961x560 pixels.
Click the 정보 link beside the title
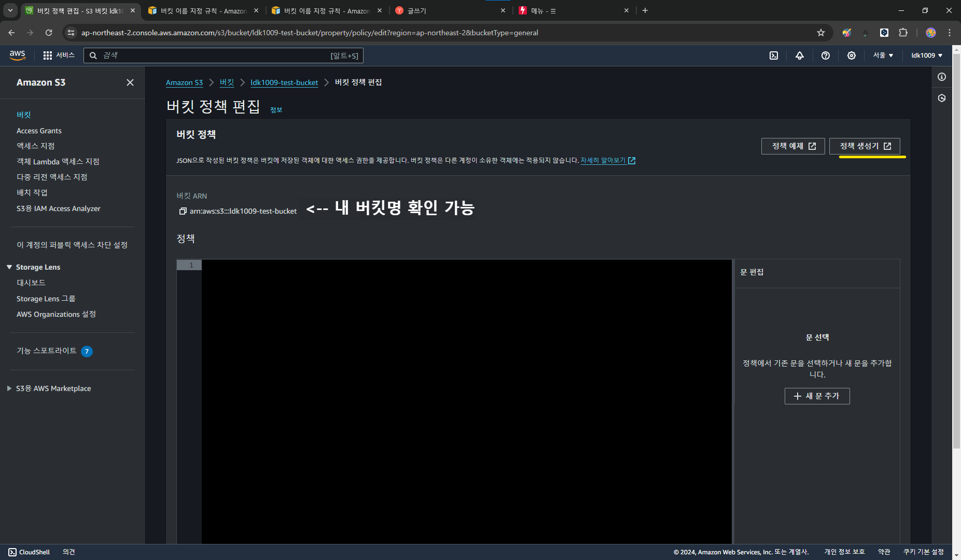coord(276,110)
